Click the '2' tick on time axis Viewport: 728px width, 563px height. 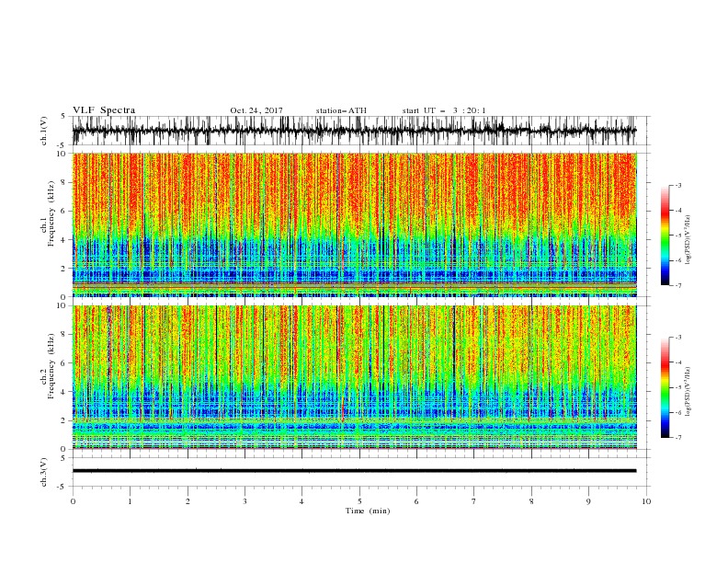188,501
